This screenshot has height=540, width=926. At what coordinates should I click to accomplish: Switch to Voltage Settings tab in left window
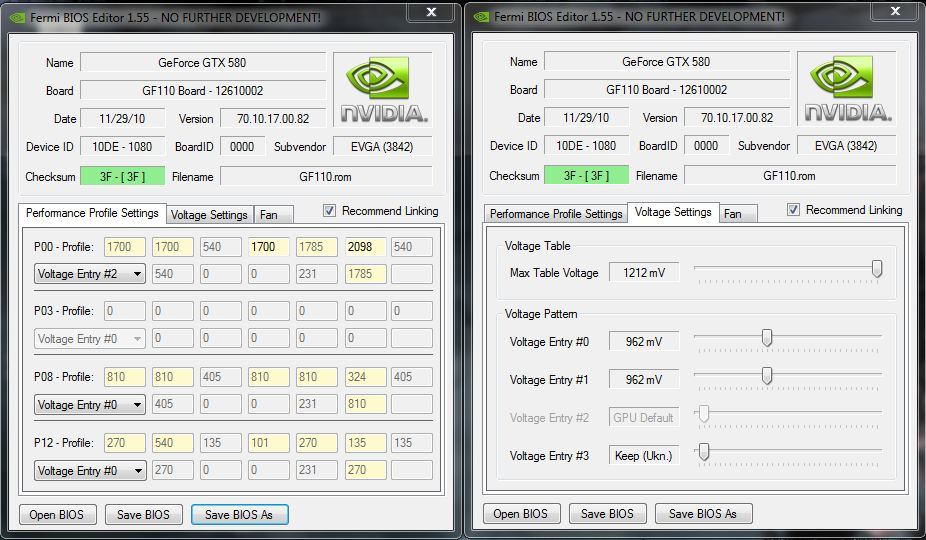209,214
